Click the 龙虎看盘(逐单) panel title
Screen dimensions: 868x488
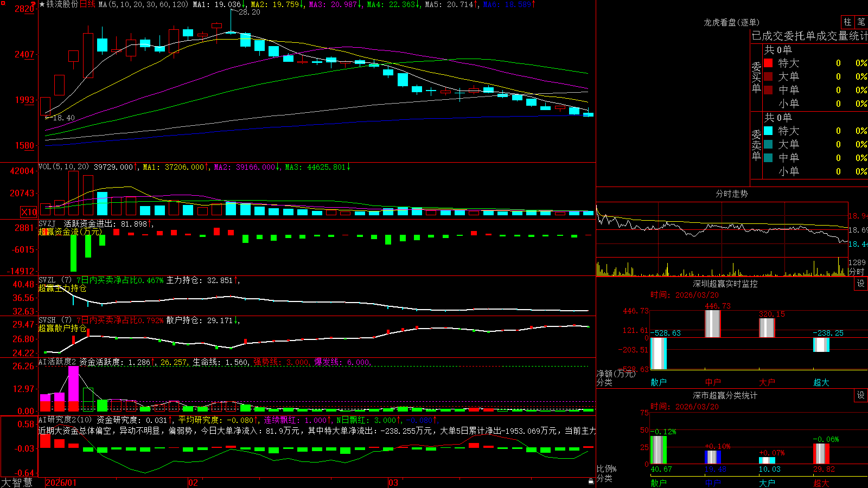click(x=732, y=22)
